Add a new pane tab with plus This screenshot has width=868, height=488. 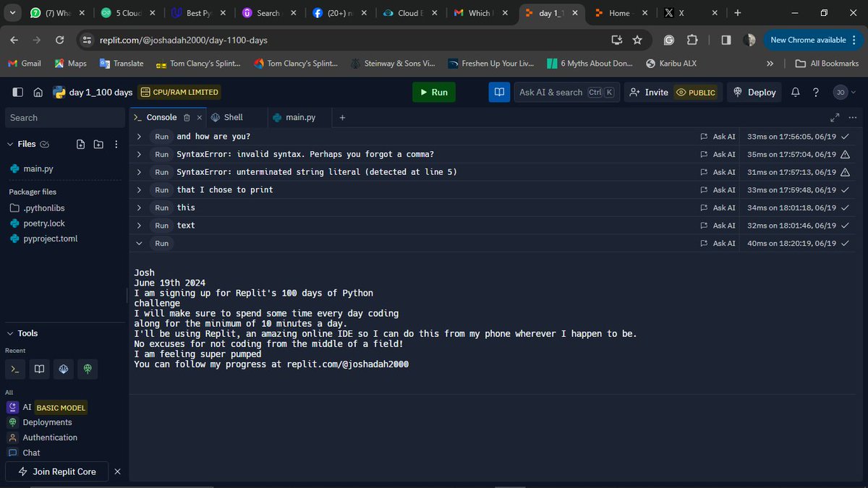click(342, 117)
